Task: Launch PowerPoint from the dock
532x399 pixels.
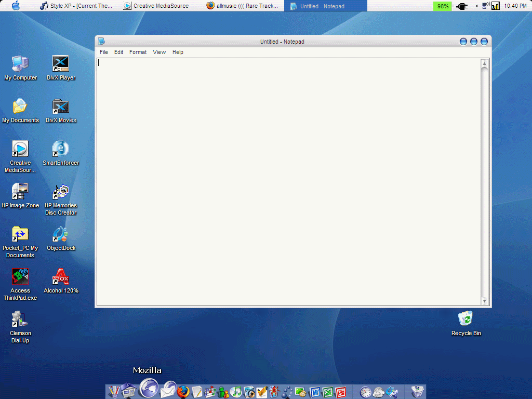Action: pyautogui.click(x=341, y=392)
